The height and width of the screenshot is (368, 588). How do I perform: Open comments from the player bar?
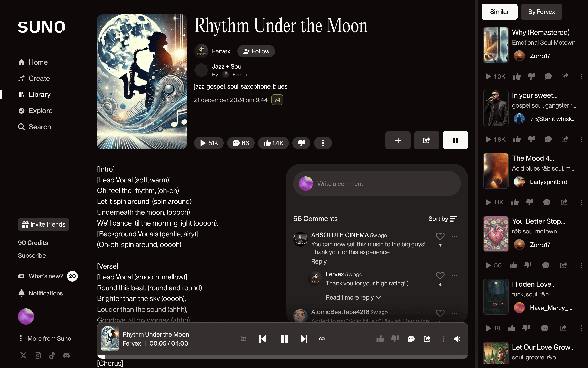(x=411, y=339)
